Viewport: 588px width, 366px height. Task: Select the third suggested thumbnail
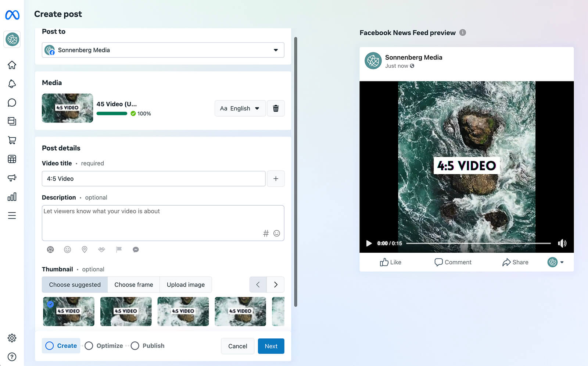[x=183, y=312]
